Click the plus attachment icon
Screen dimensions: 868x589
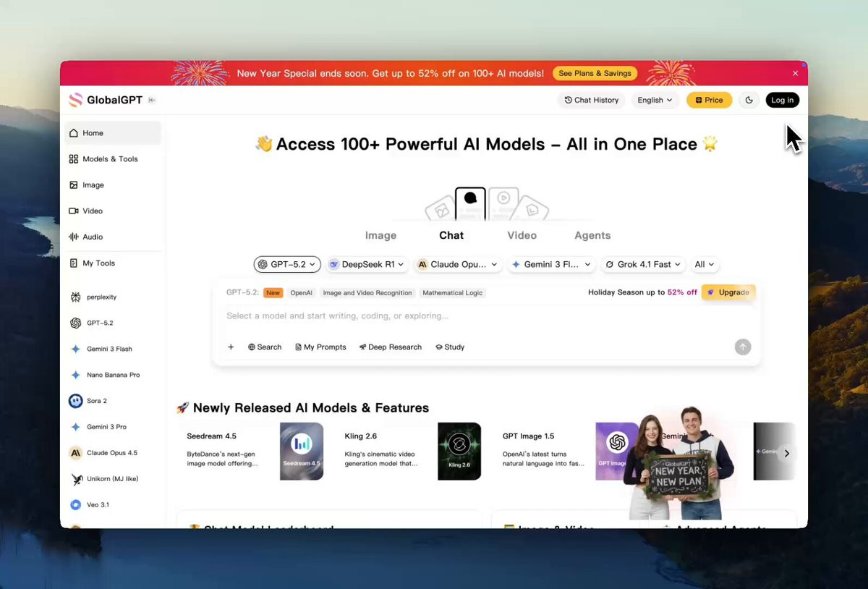point(231,347)
